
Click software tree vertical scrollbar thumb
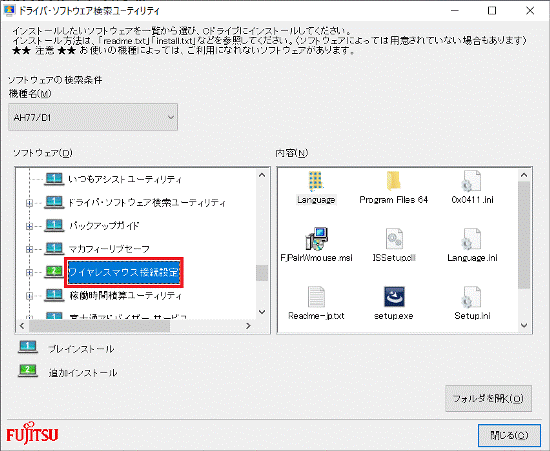pos(262,272)
